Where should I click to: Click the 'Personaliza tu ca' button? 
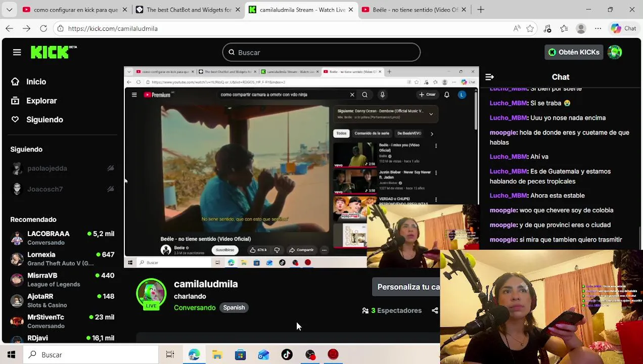point(406,287)
